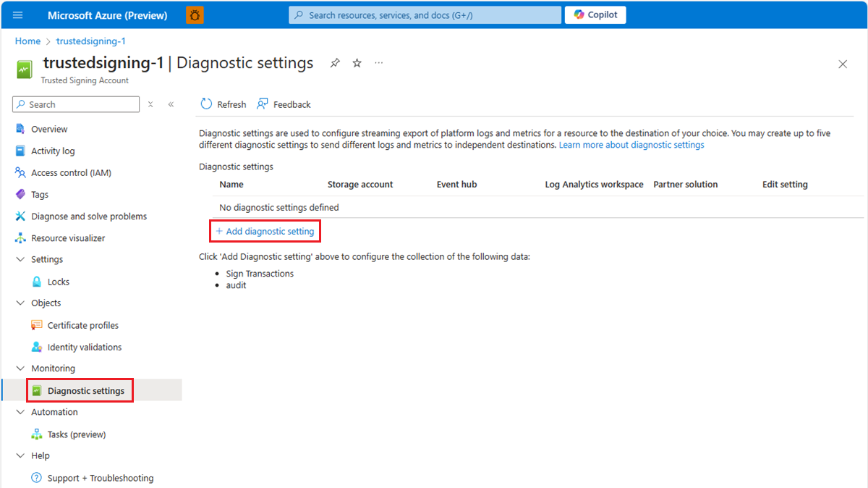Collapse the sidebar with the double chevron
Viewport: 868px width, 488px height.
tap(171, 104)
